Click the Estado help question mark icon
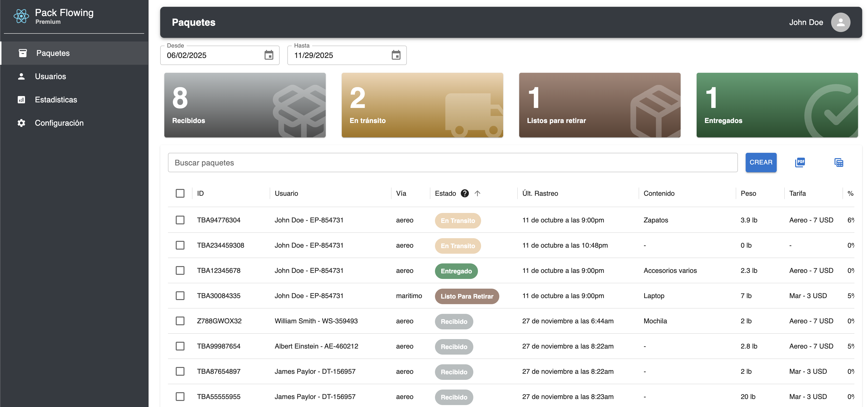Screen dimensions: 868x407 click(x=465, y=193)
